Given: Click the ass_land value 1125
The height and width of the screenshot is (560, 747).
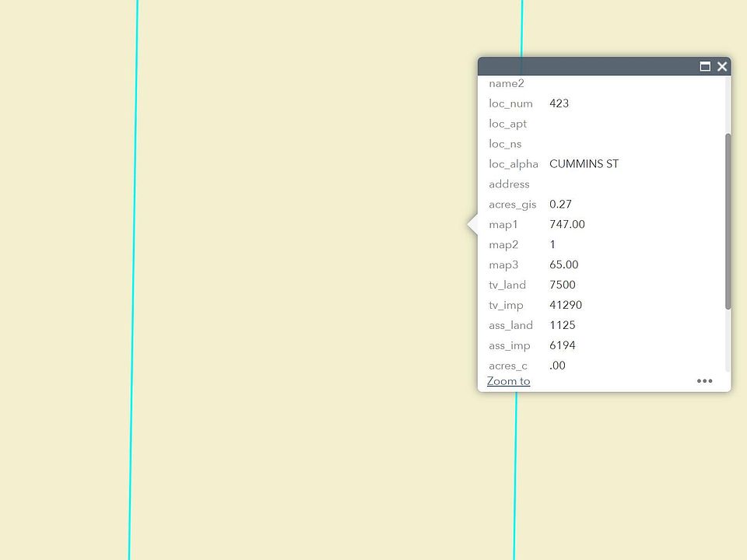Looking at the screenshot, I should [562, 326].
